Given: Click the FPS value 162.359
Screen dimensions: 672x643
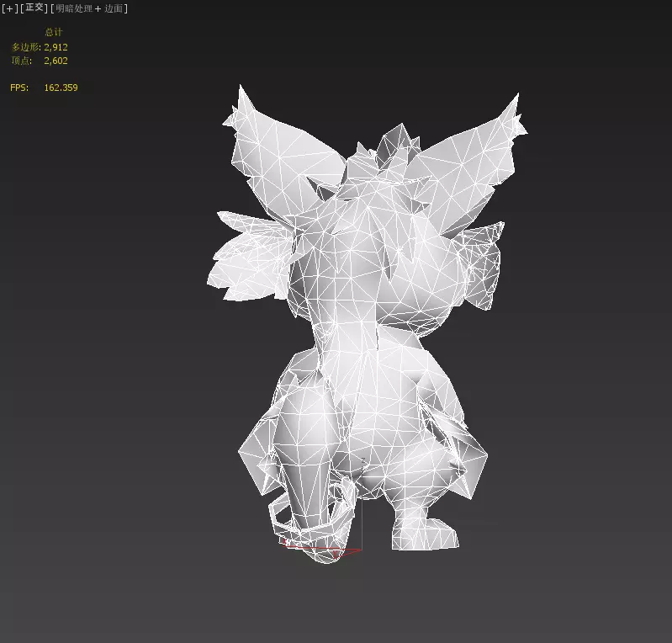Looking at the screenshot, I should (61, 88).
